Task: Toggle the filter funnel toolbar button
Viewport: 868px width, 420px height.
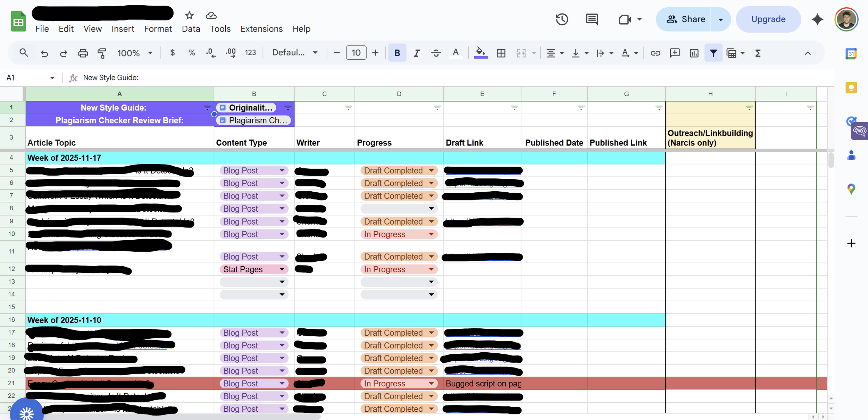Action: tap(713, 53)
